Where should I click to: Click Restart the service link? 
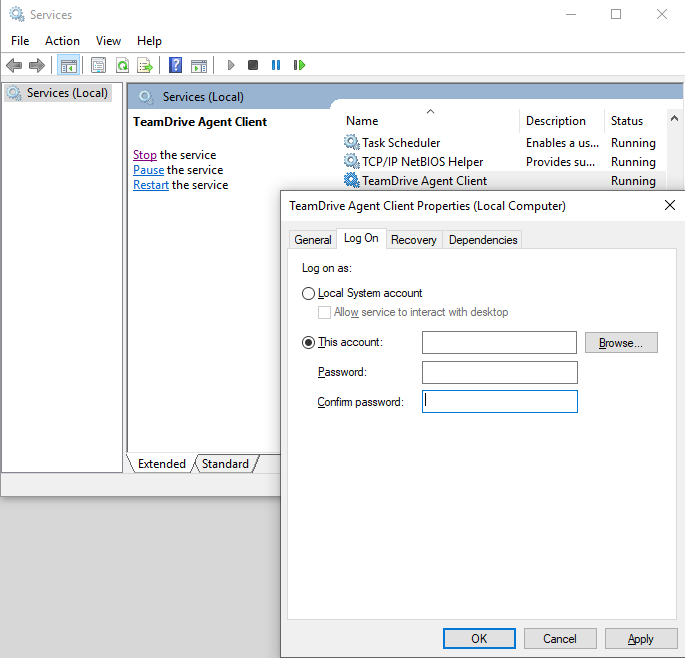[151, 185]
